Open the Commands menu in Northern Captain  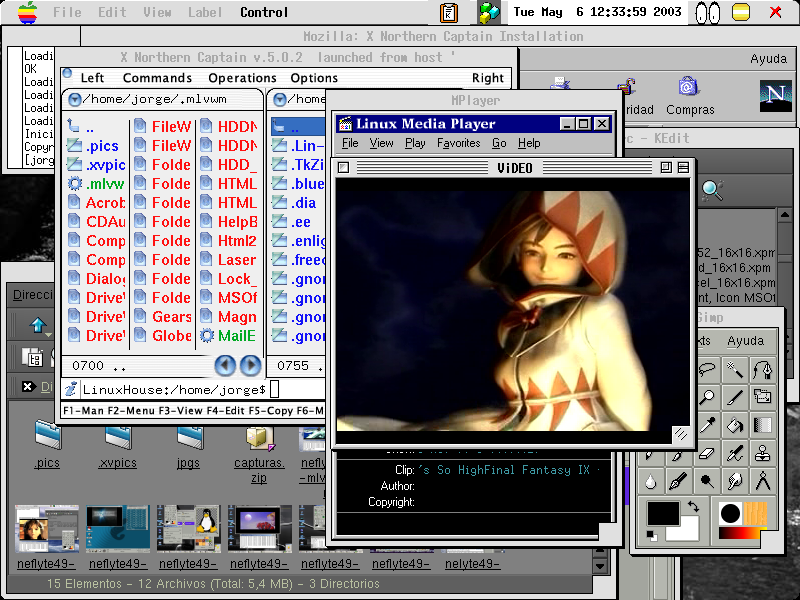158,78
